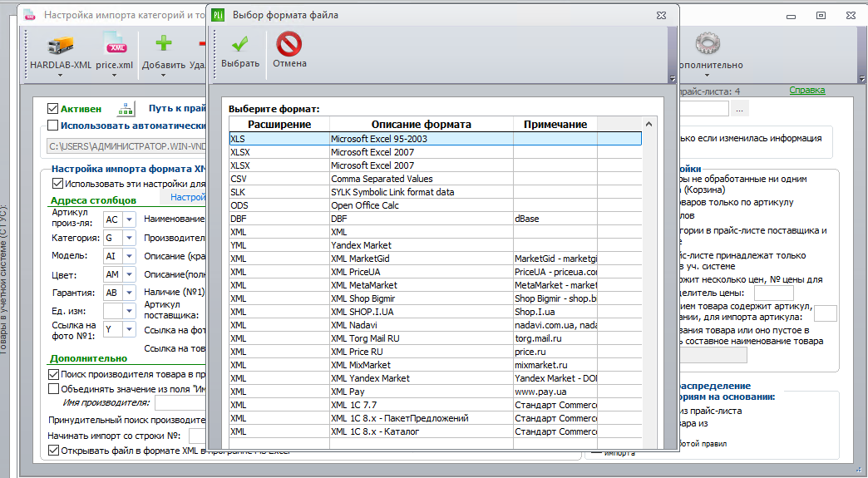Open the gear Дополнительно icon
This screenshot has height=478, width=868.
click(708, 44)
